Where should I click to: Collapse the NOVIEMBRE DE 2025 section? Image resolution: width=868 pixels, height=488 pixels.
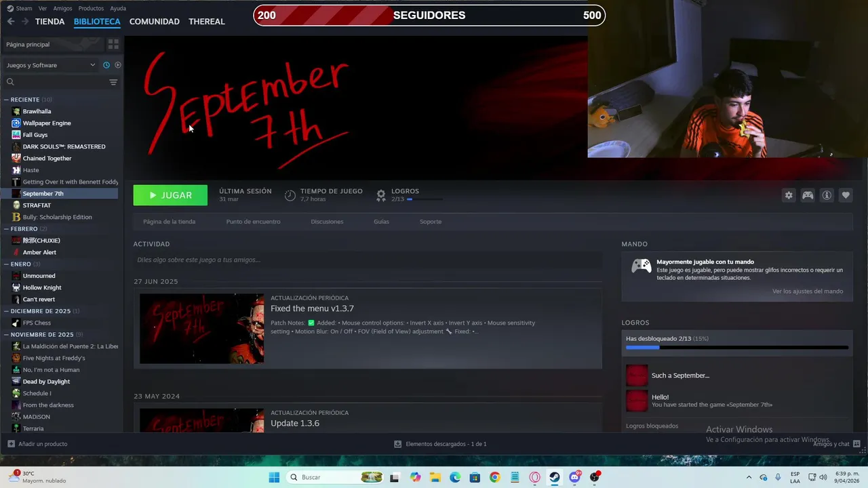(6, 335)
